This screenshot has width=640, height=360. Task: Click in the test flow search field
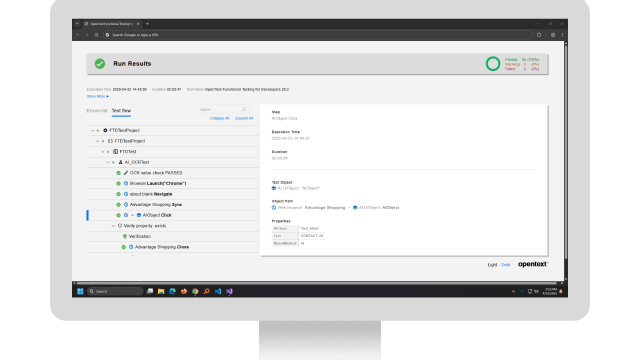click(x=223, y=109)
